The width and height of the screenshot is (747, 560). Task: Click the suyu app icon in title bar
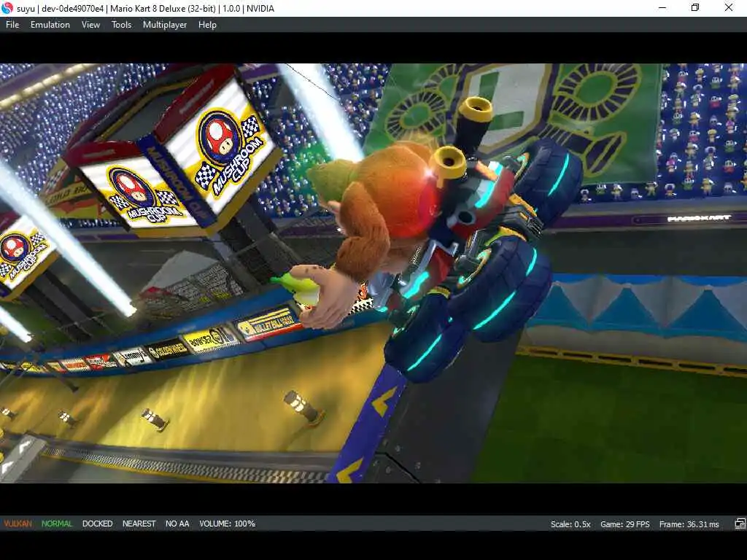(x=7, y=8)
